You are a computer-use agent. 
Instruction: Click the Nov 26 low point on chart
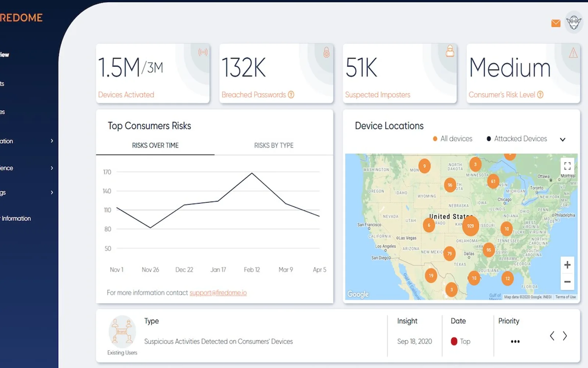click(150, 228)
